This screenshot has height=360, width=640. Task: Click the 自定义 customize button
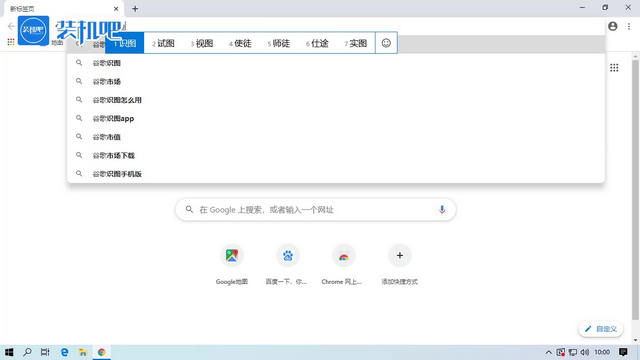coord(601,329)
